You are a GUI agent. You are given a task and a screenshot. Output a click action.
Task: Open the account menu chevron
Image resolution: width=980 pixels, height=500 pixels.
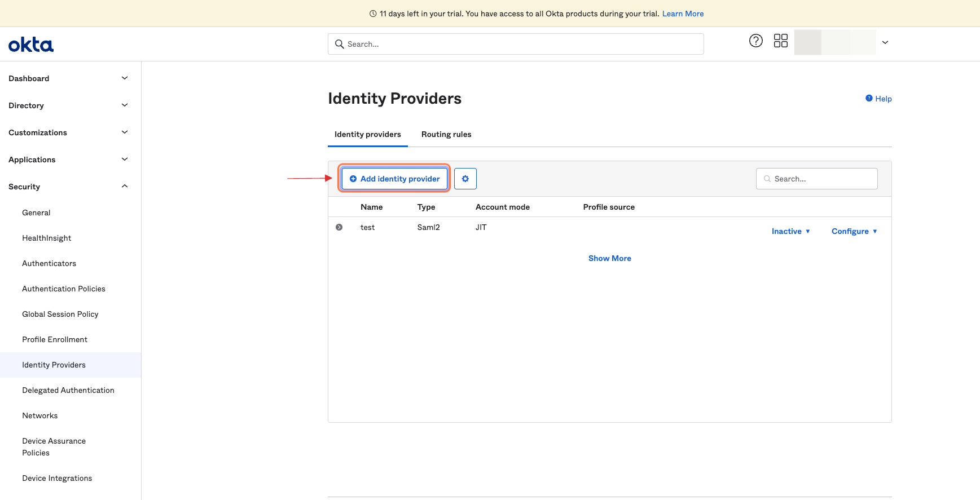(x=885, y=42)
